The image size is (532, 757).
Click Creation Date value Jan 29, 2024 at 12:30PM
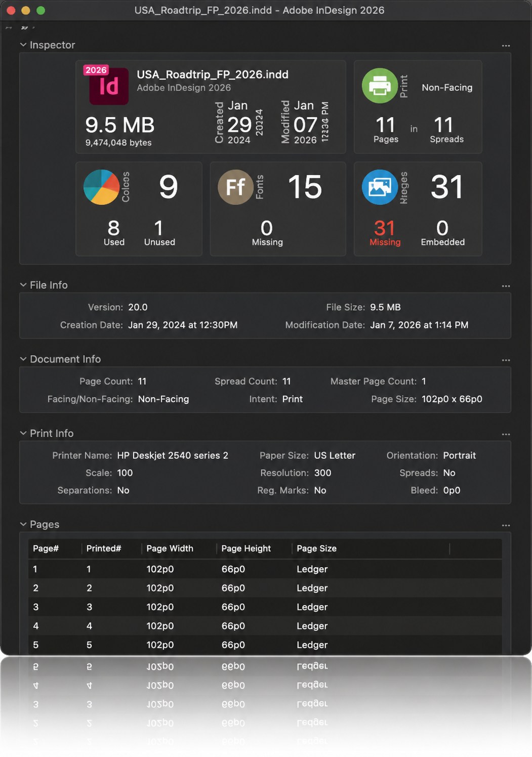point(183,325)
